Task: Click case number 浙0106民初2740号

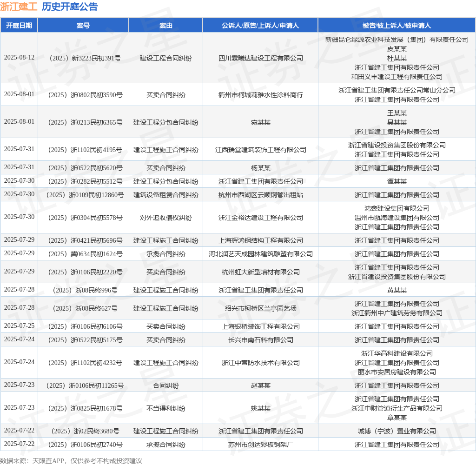Action: [86, 445]
